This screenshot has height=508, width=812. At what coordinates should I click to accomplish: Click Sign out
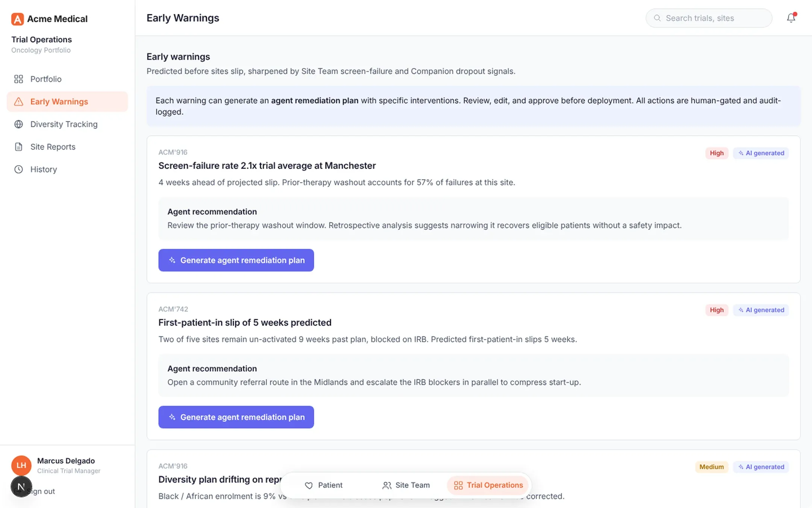pos(41,491)
